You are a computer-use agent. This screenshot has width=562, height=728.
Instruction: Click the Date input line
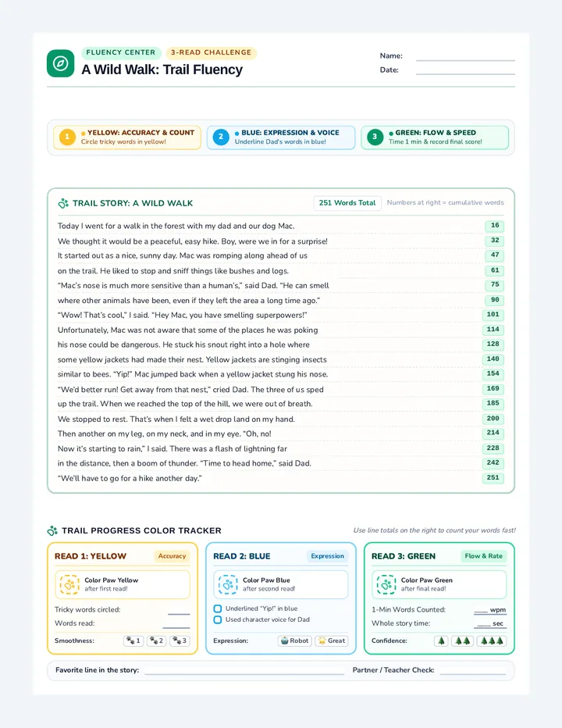point(465,70)
